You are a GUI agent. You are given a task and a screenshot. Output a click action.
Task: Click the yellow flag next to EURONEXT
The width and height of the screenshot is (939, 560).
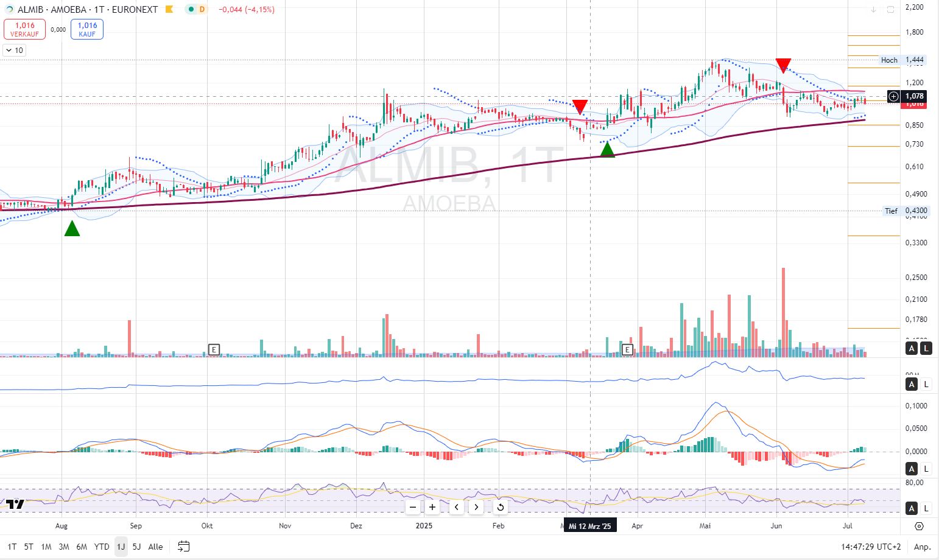point(170,10)
